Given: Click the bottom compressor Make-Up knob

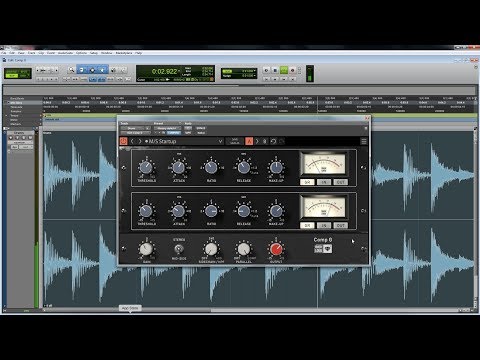Looking at the screenshot, I should tap(276, 211).
